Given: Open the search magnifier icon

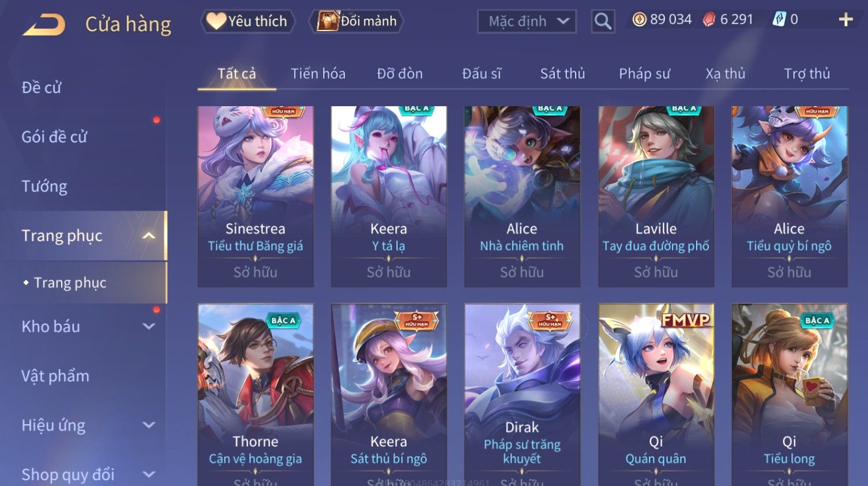Looking at the screenshot, I should [603, 21].
